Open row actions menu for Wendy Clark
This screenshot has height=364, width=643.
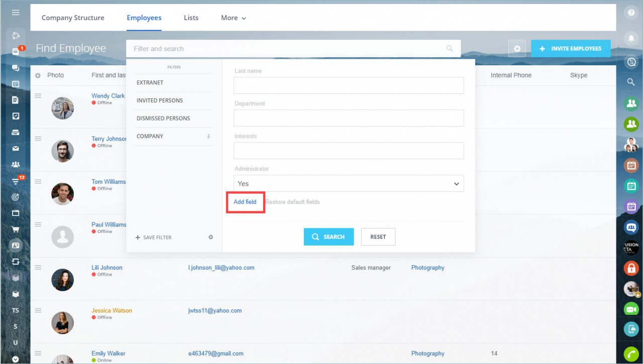point(38,96)
